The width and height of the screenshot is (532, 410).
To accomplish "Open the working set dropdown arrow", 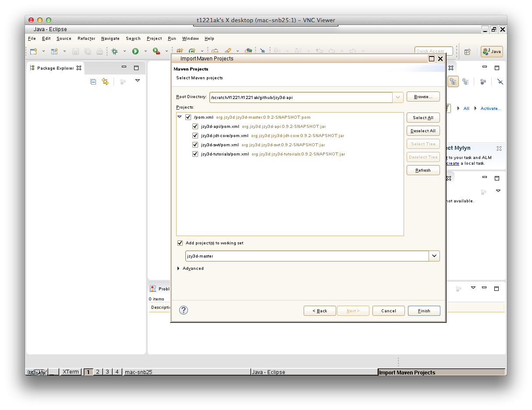I will [434, 256].
